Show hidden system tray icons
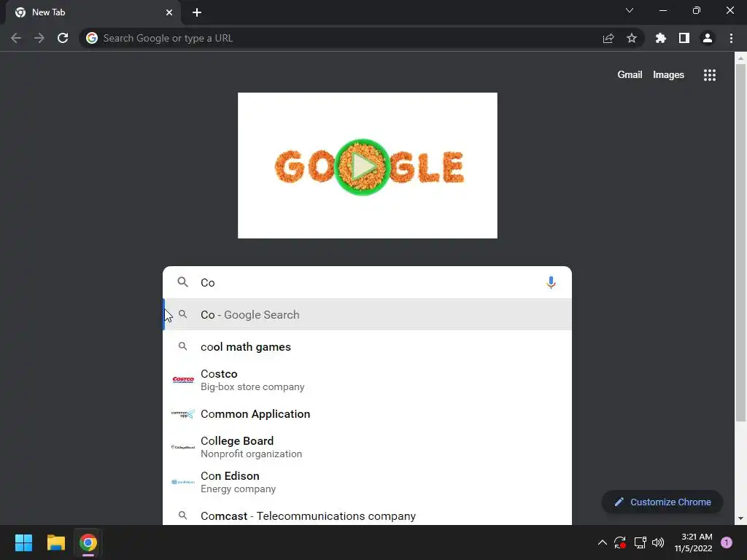Viewport: 747px width, 560px height. [x=602, y=542]
